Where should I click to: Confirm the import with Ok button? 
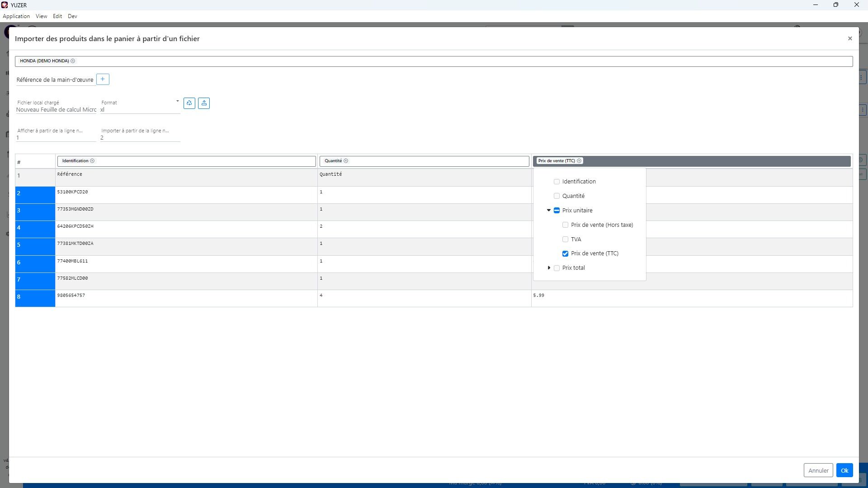point(844,470)
